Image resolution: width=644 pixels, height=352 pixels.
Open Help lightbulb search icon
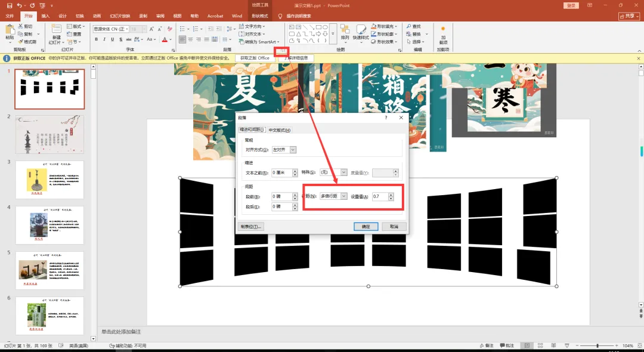coord(280,16)
